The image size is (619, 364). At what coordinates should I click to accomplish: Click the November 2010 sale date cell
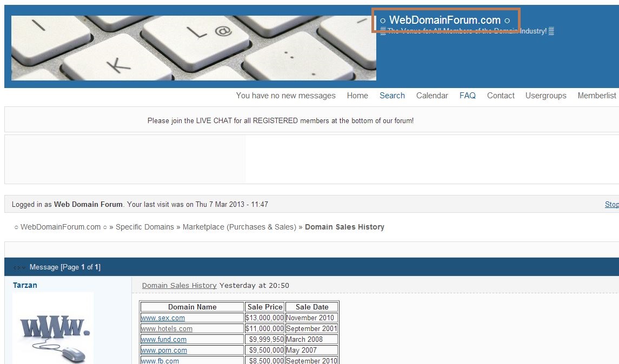[x=311, y=318]
